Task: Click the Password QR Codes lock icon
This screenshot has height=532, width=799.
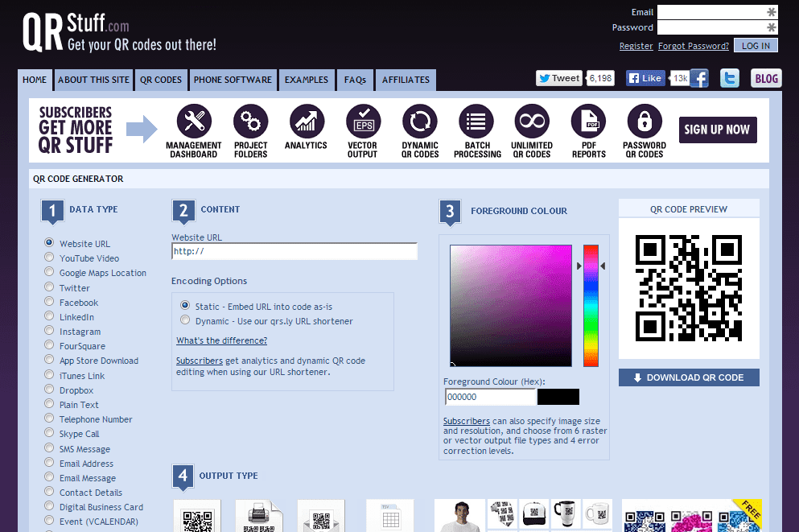Action: coord(645,122)
